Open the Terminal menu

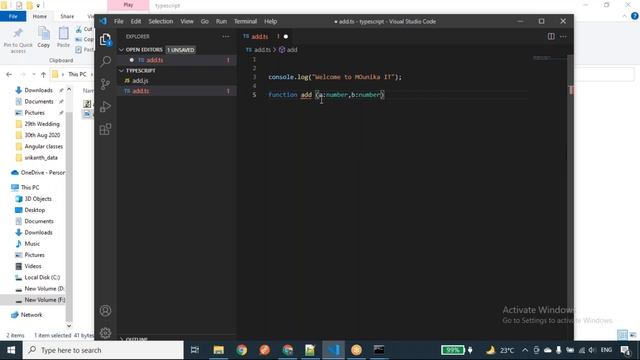(x=245, y=21)
